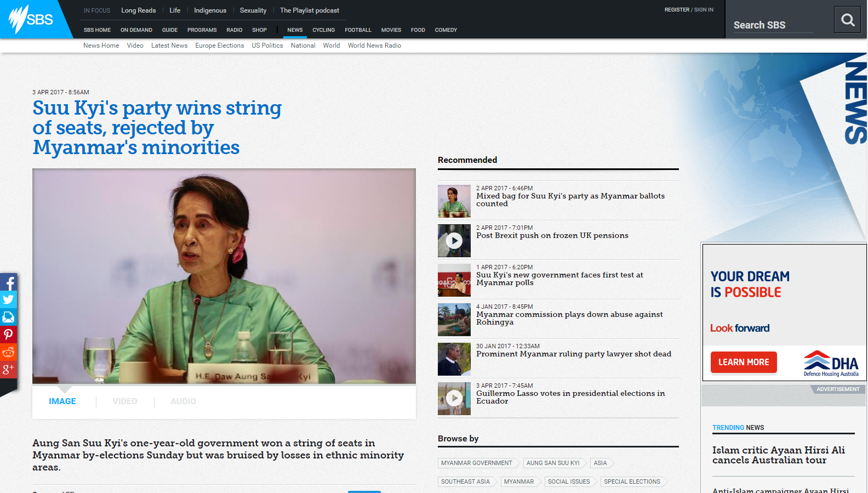Image resolution: width=868 pixels, height=493 pixels.
Task: Share article on Twitter
Action: click(x=8, y=299)
